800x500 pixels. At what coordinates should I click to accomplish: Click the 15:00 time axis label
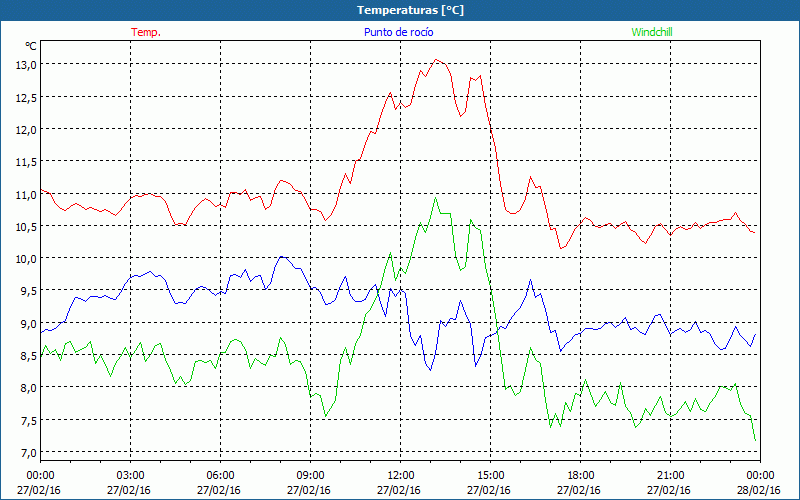tap(490, 476)
